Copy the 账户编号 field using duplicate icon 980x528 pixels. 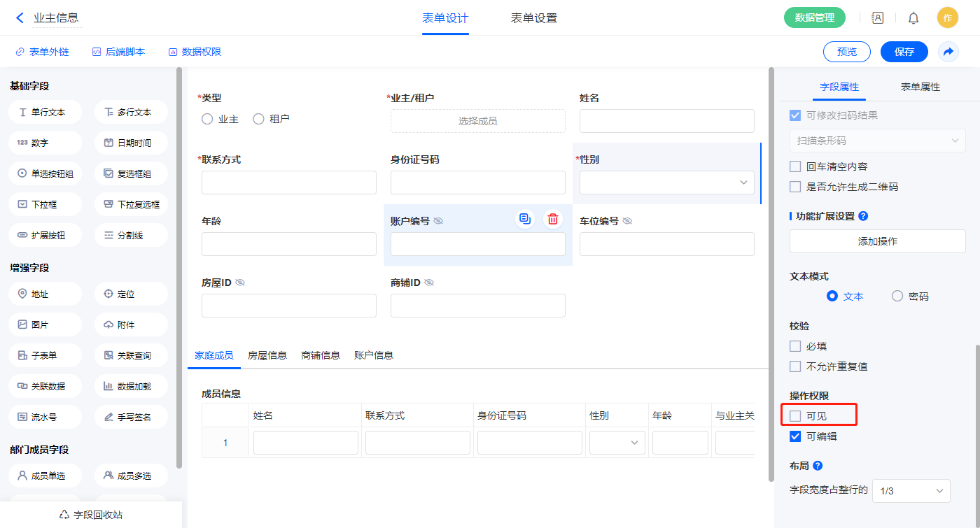click(x=525, y=219)
